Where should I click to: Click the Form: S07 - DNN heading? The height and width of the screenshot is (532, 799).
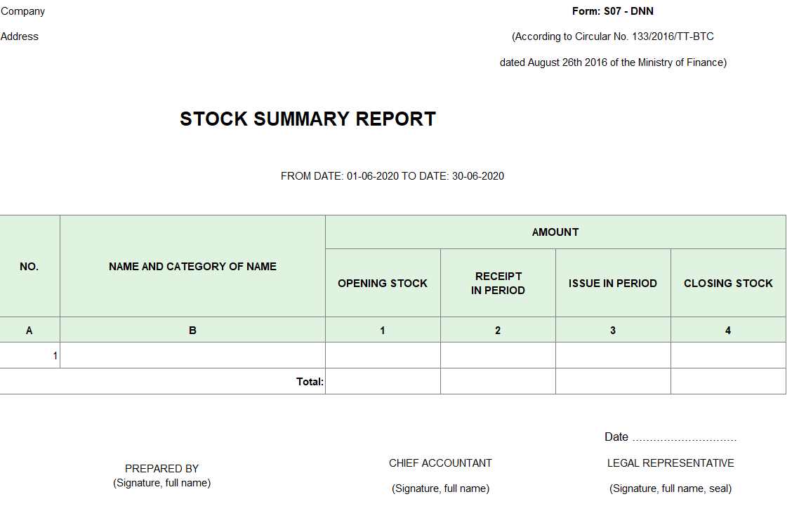click(x=612, y=11)
